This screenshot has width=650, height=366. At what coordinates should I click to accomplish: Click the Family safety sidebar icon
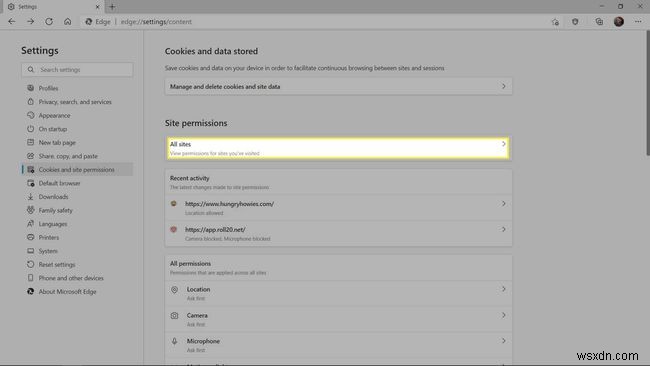coord(30,210)
